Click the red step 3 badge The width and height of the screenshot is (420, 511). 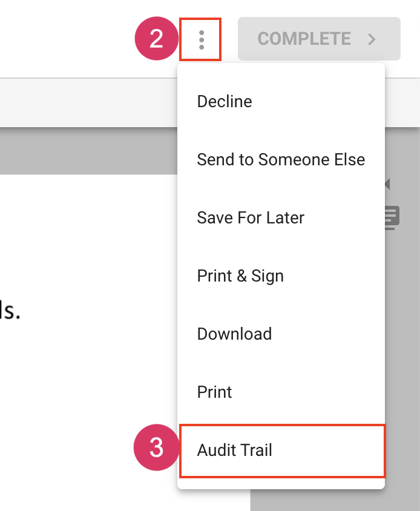(156, 449)
